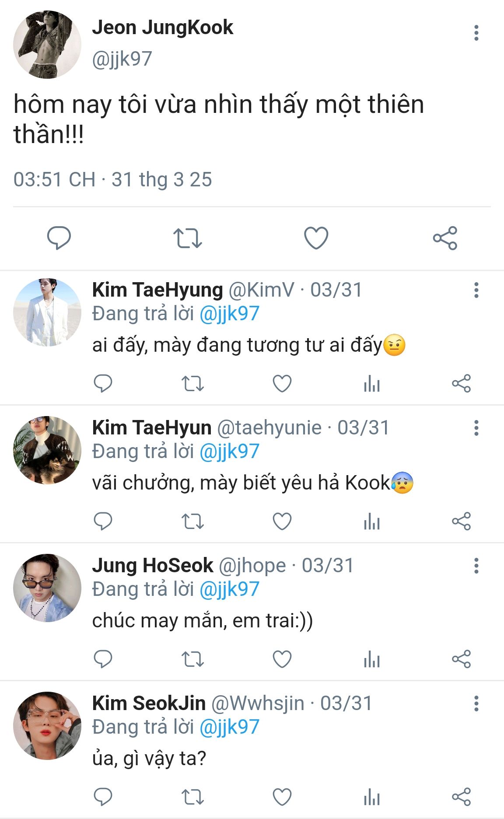Image resolution: width=504 pixels, height=819 pixels.
Task: Like Kim TaeHyun's reply
Action: tap(282, 521)
